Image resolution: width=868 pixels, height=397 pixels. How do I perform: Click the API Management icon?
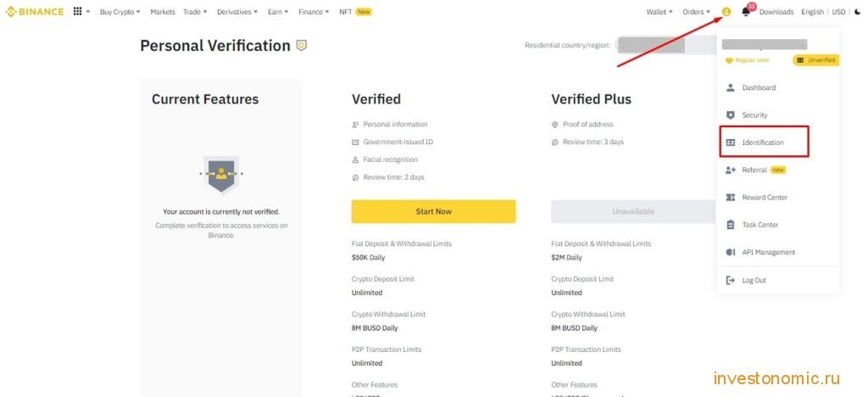pyautogui.click(x=730, y=253)
